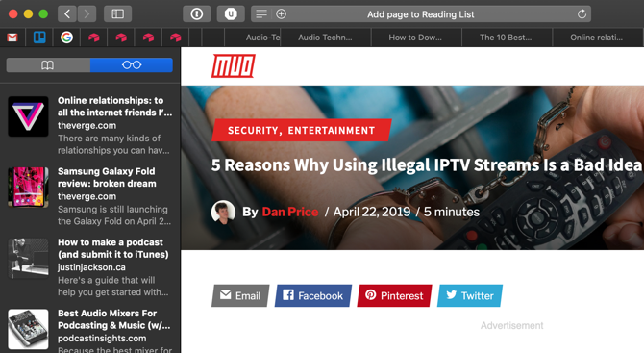Click the Galaxy Fold article thumbnail
Screen dimensions: 644x353
pyautogui.click(x=28, y=187)
